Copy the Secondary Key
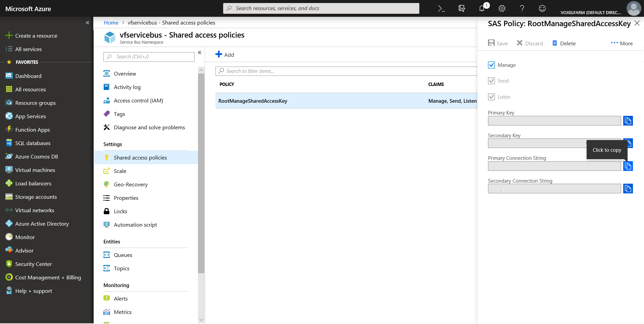 coord(630,143)
